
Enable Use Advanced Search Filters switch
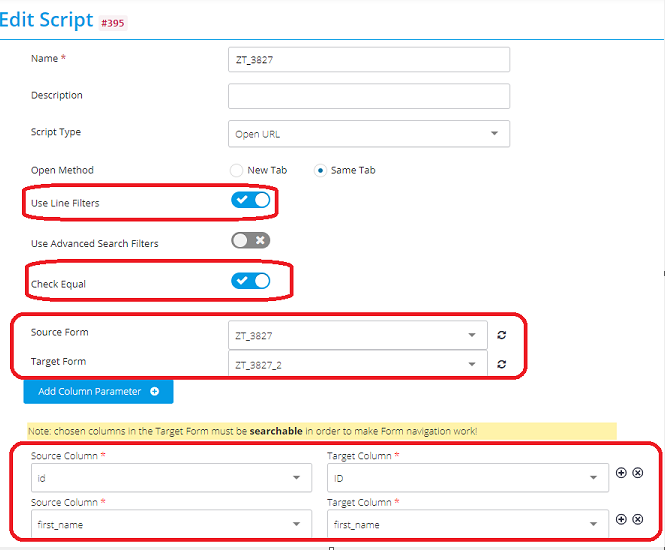pyautogui.click(x=250, y=240)
